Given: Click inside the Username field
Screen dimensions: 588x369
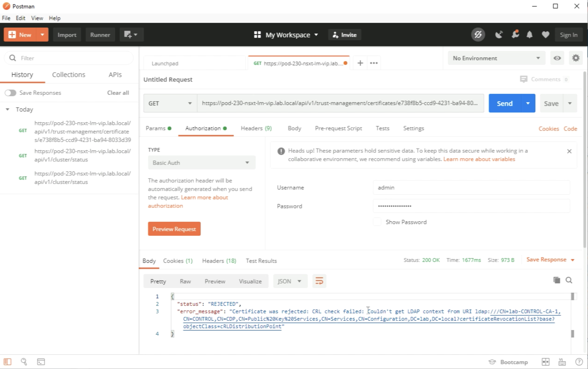Looking at the screenshot, I should coord(471,187).
